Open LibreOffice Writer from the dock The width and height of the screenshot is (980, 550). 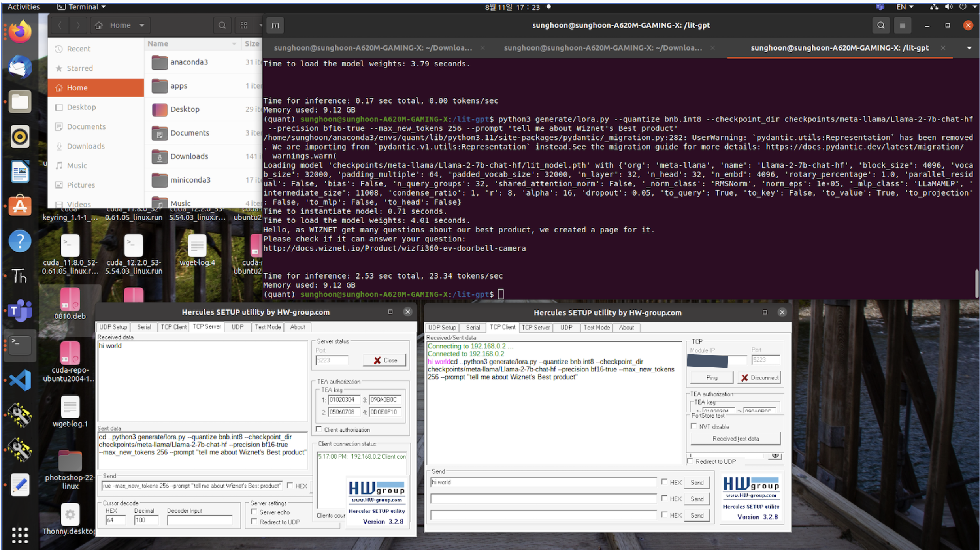(20, 171)
